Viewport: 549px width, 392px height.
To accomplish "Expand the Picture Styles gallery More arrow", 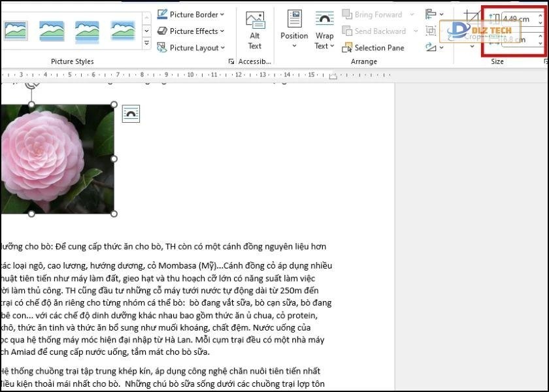I will (x=146, y=44).
